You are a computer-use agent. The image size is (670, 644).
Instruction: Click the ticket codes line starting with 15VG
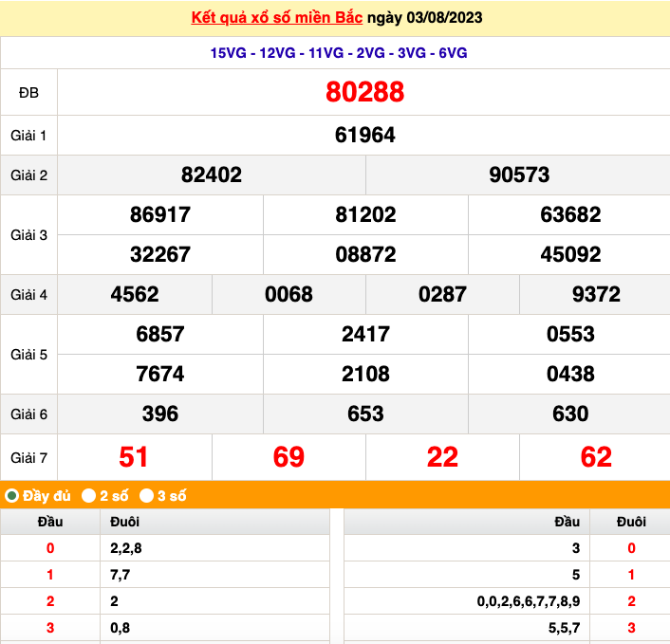coord(339,53)
